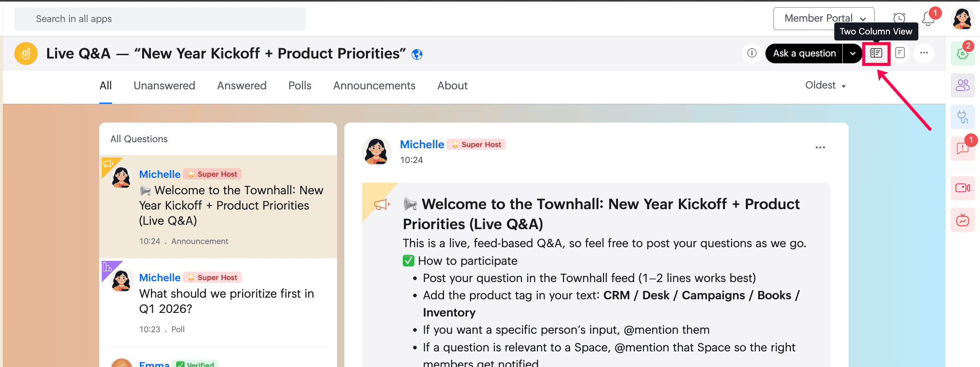Open the header more options ellipsis
Screen dimensions: 980x367
coord(924,53)
